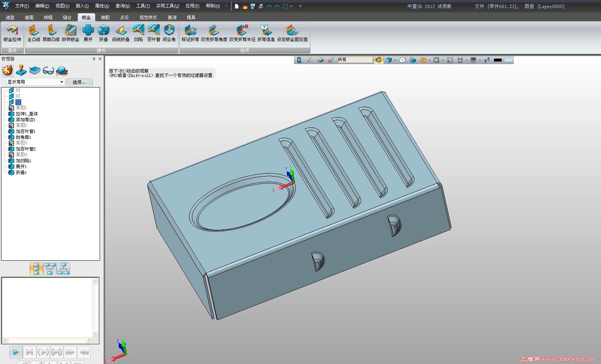This screenshot has width=601, height=364.
Task: Choose the 局部凸缘 partial flange tool
Action: pyautogui.click(x=51, y=34)
